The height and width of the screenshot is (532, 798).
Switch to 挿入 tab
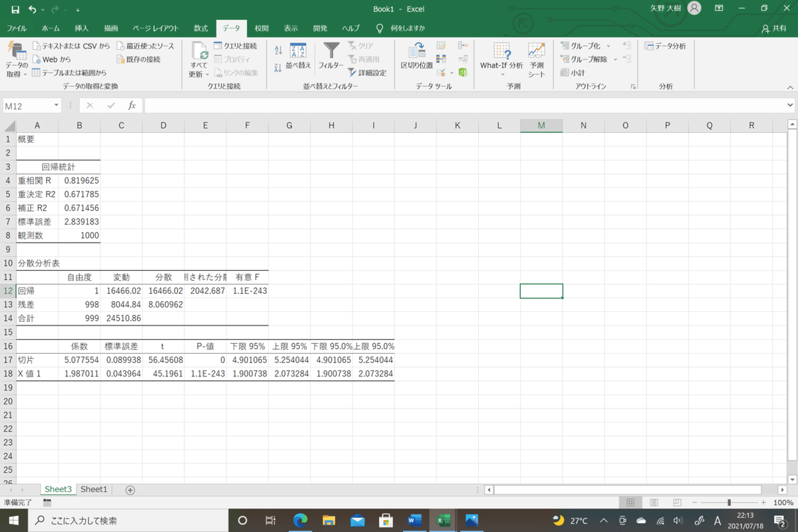(x=82, y=29)
